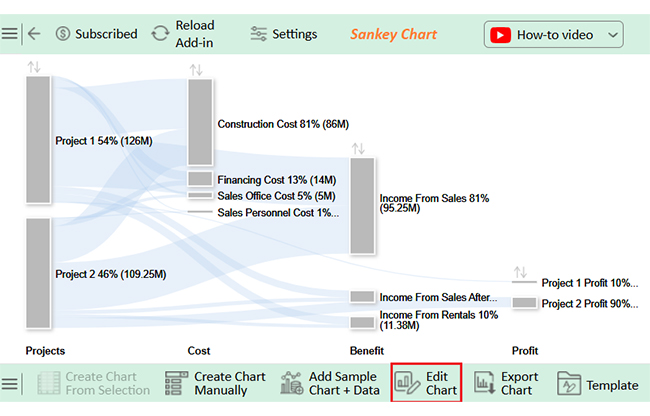650x416 pixels.
Task: Toggle sort arrows above Projects column
Action: (35, 66)
